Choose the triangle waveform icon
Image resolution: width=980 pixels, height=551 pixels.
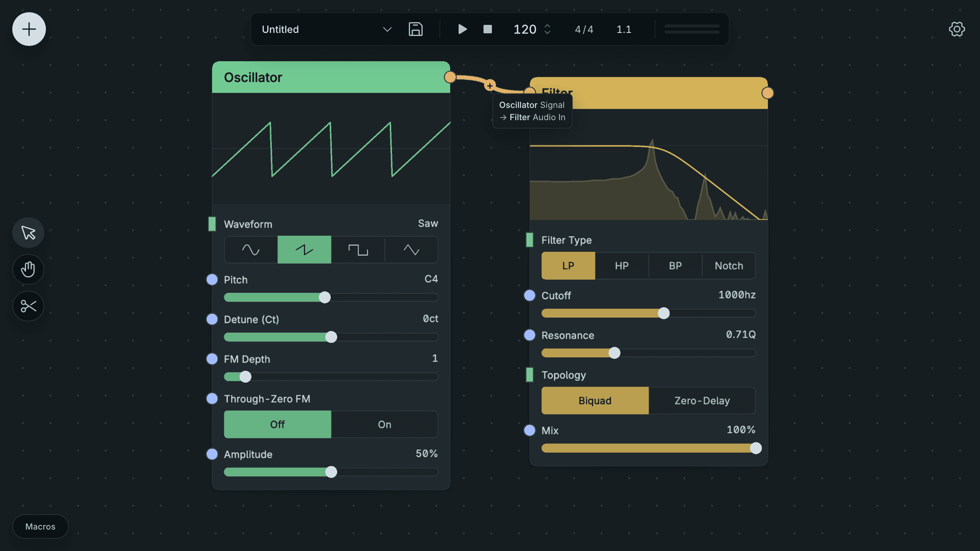coord(412,250)
